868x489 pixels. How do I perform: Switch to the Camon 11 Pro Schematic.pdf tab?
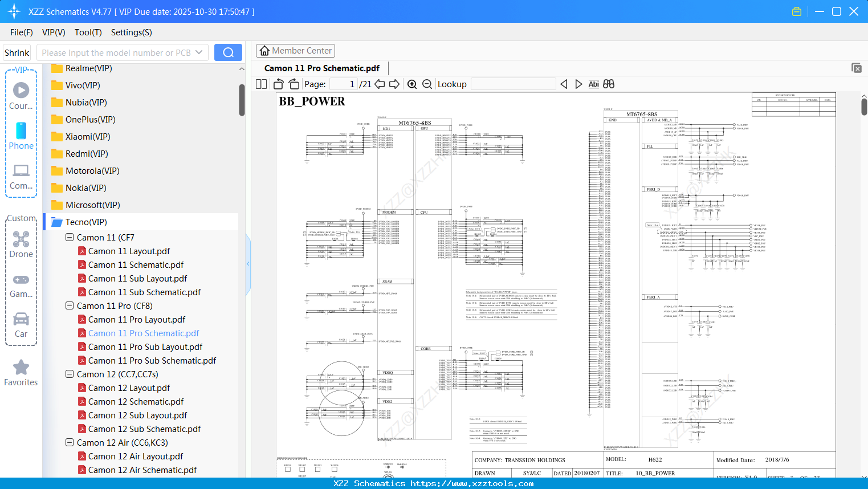[x=323, y=68]
